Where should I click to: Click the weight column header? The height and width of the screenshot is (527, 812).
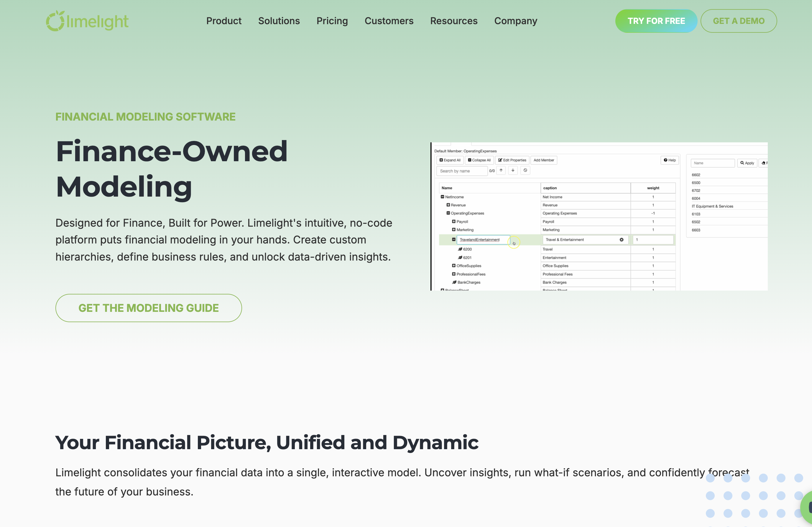pyautogui.click(x=653, y=188)
